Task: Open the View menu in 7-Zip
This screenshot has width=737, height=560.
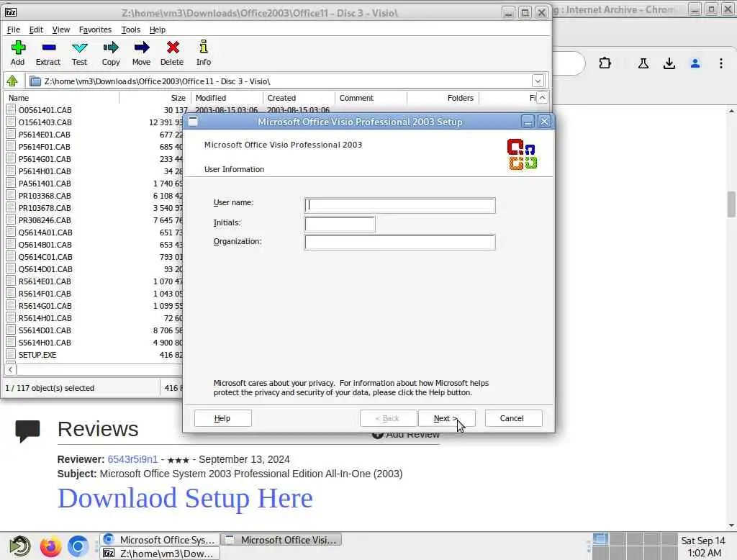Action: 61,30
